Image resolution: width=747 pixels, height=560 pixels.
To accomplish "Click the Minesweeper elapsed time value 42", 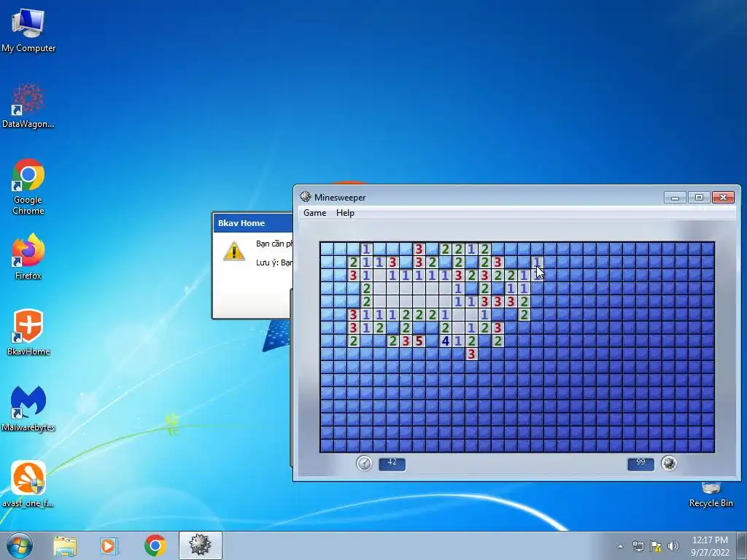I will 392,464.
